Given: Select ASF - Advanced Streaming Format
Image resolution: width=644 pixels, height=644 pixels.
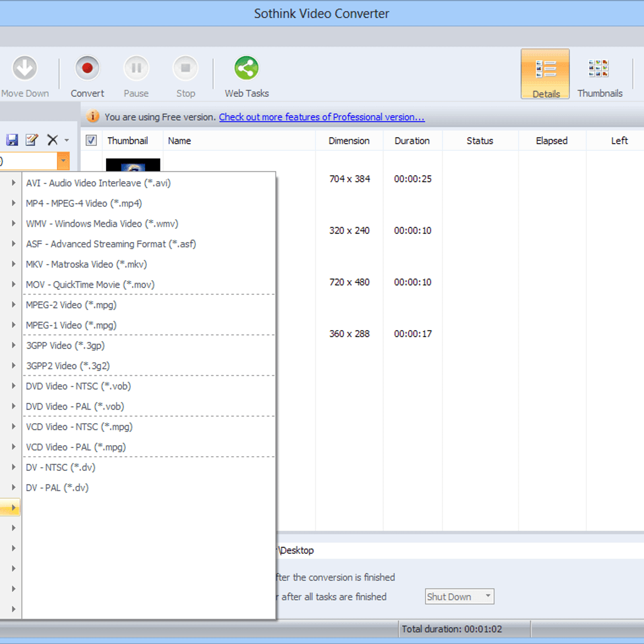Looking at the screenshot, I should point(149,244).
